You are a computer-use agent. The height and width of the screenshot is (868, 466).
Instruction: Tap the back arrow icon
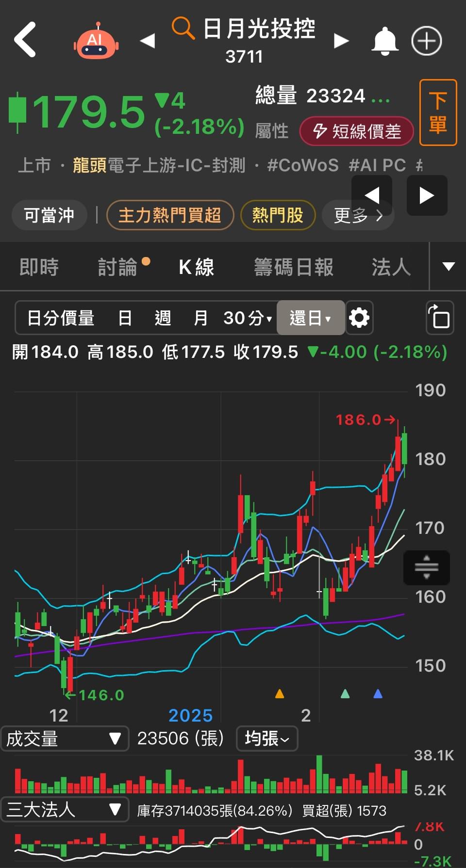[25, 40]
